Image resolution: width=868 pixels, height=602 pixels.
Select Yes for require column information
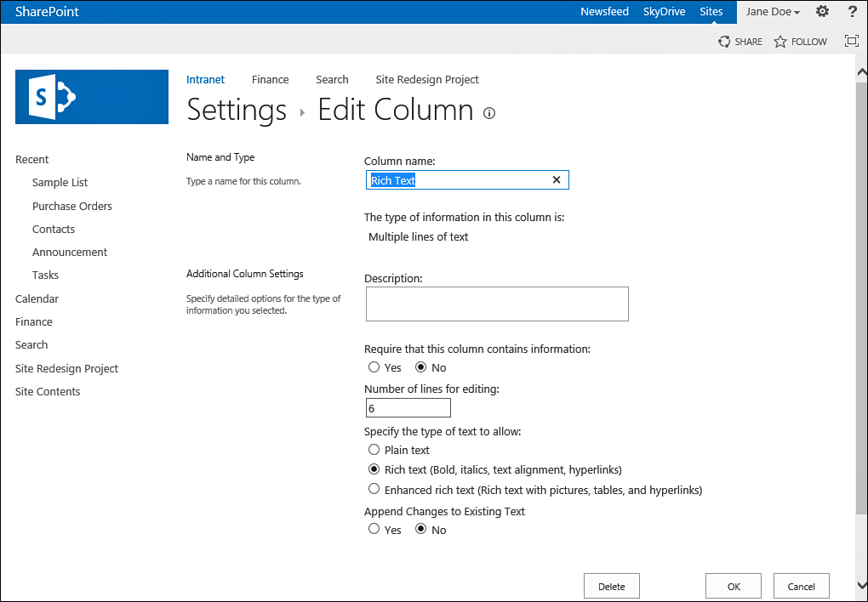[374, 366]
